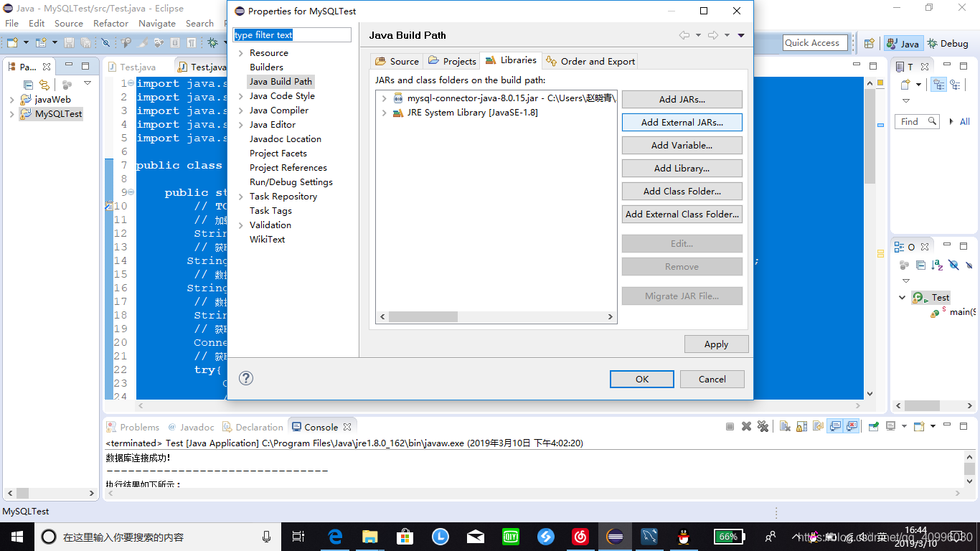Click Collapse All in Outline view
Viewport: 980px width, 551px height.
[920, 265]
